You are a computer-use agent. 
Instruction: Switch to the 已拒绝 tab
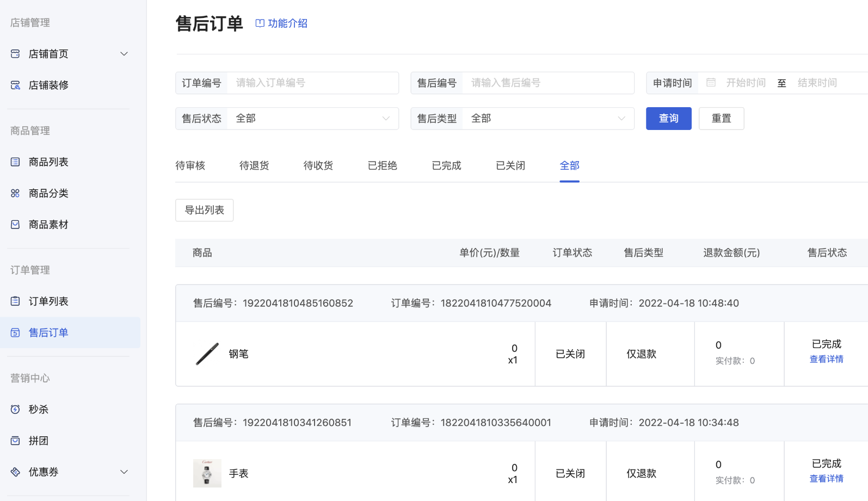click(x=383, y=165)
